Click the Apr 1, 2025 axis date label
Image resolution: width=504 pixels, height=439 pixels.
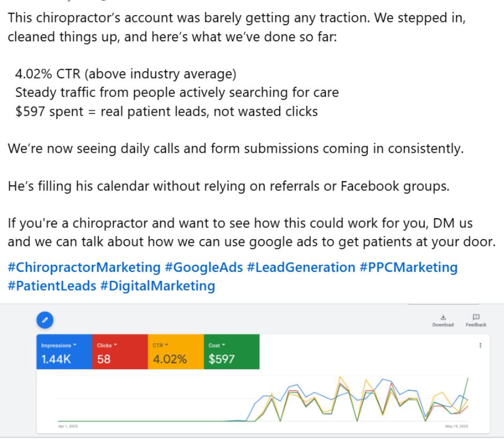(x=67, y=426)
